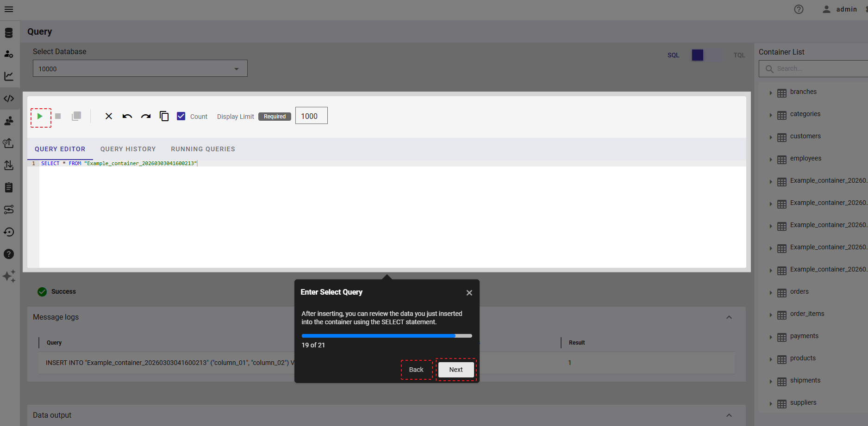Expand the branches container tree item

tap(771, 93)
